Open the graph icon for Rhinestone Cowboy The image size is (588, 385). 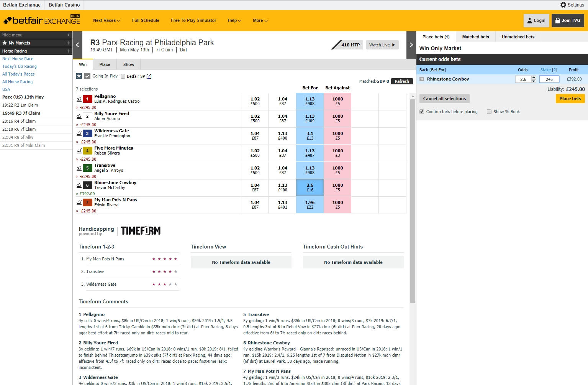[x=79, y=185]
